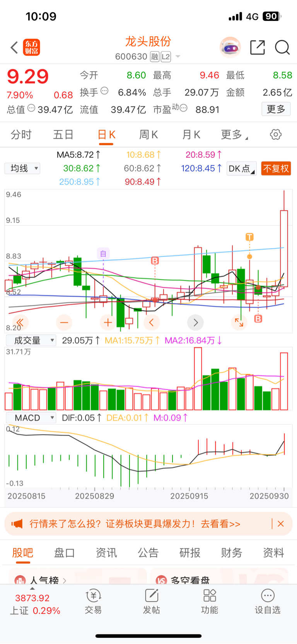Tap the DIF:0.05 value
Image resolution: width=297 pixels, height=644 pixels.
click(x=82, y=418)
